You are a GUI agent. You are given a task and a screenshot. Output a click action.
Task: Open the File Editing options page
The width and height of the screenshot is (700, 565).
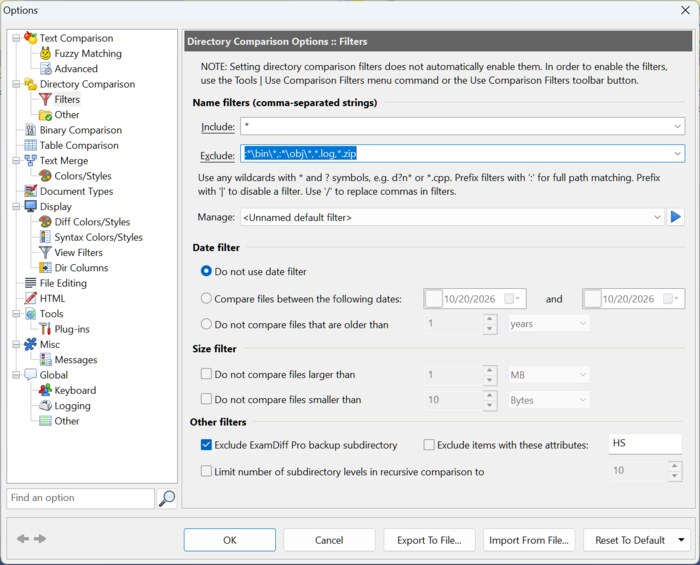point(63,283)
